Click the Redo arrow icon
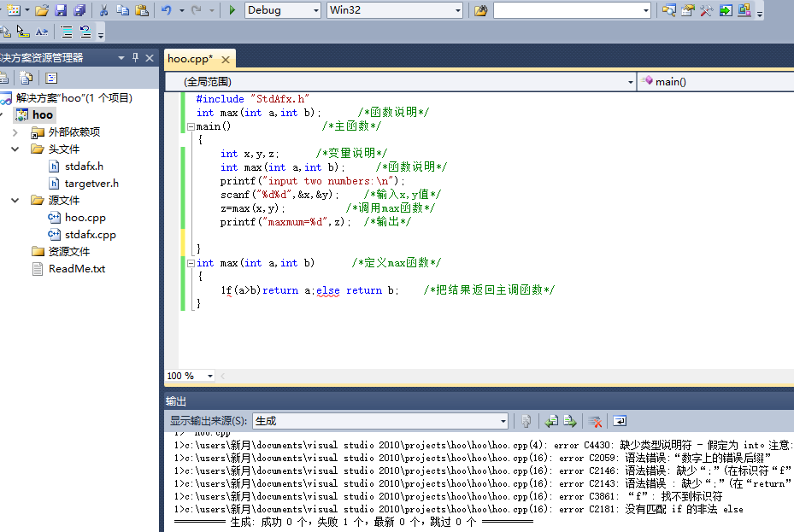Image resolution: width=794 pixels, height=532 pixels. (x=197, y=10)
